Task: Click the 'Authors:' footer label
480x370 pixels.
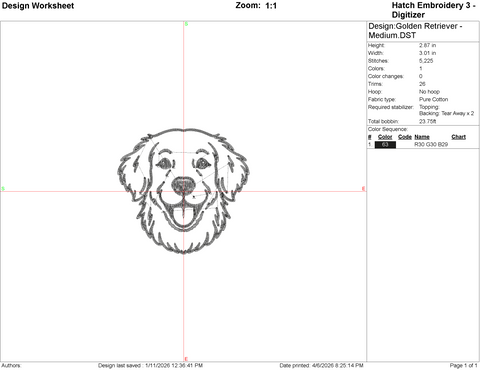Action: coord(11,366)
